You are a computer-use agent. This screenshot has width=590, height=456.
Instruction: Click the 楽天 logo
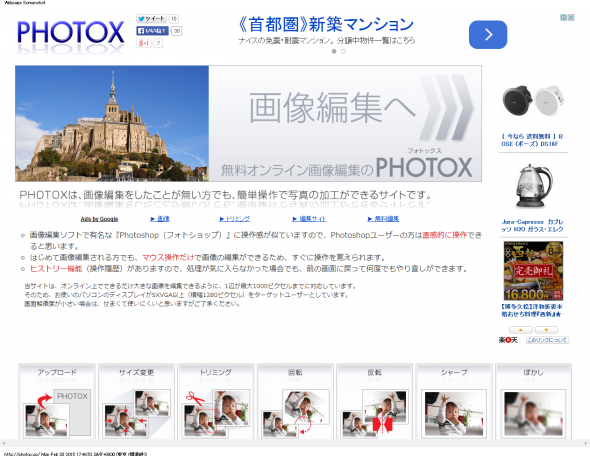click(508, 340)
